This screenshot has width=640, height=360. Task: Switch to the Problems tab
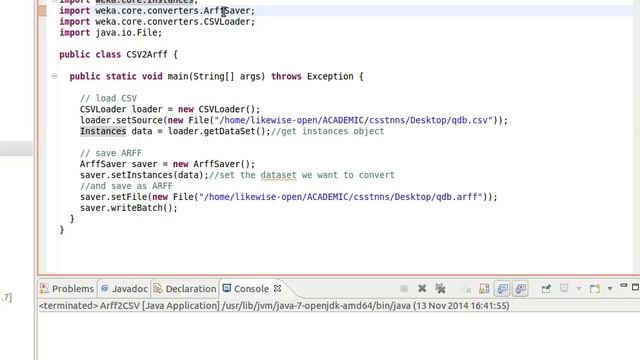(67, 289)
